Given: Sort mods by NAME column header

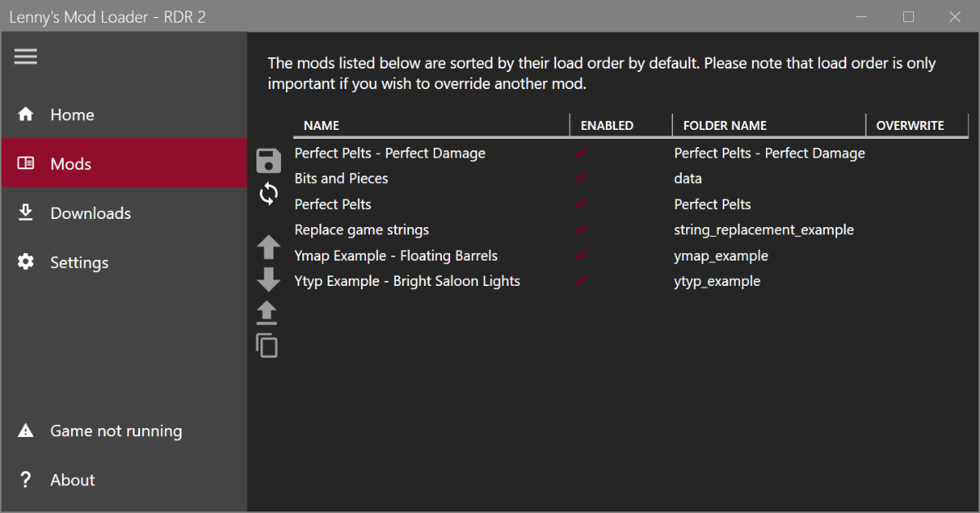Looking at the screenshot, I should pyautogui.click(x=322, y=126).
